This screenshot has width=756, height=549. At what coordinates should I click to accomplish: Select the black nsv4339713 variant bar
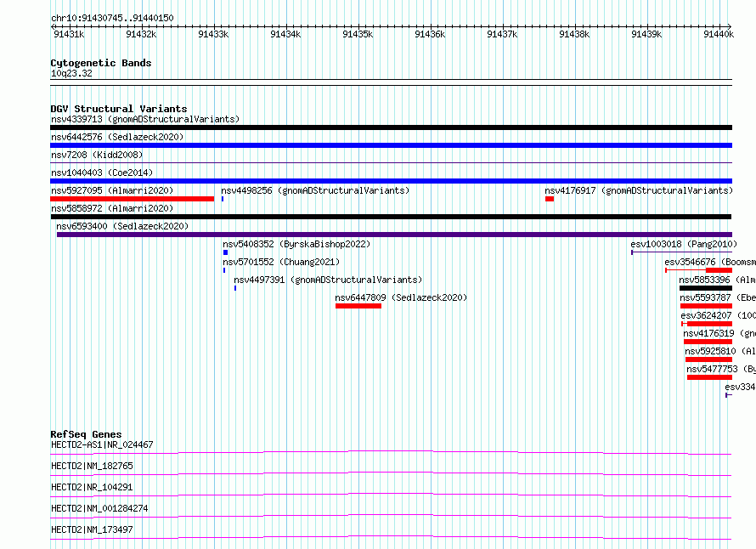point(391,127)
